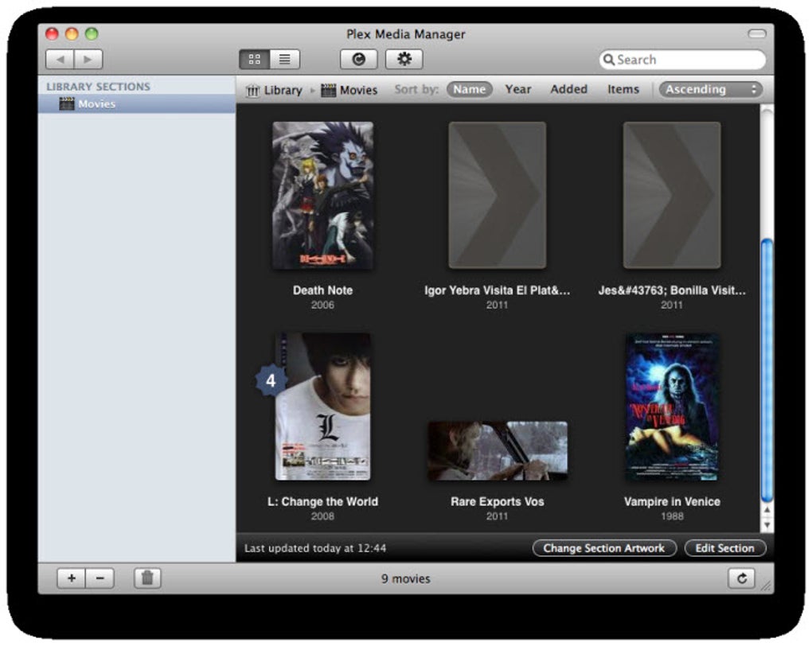The width and height of the screenshot is (812, 646).
Task: Click the Igor Yebra Visita El Plat title
Action: pos(497,290)
